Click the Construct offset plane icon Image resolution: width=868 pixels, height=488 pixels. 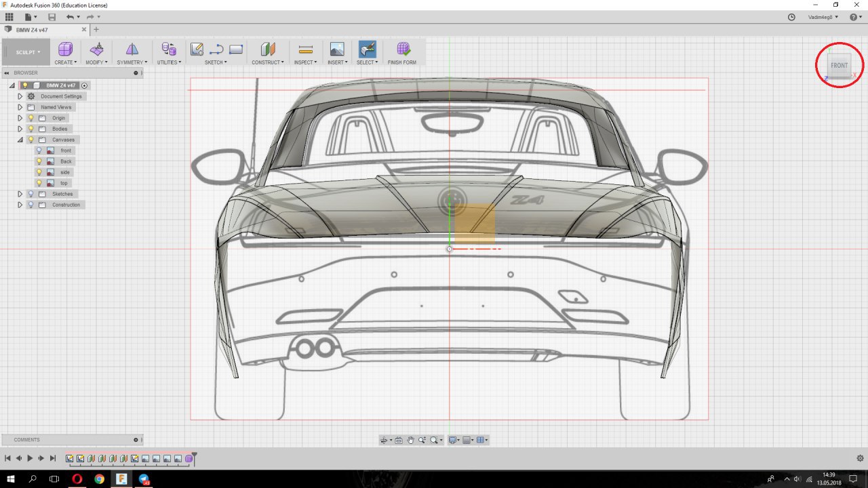click(x=268, y=49)
